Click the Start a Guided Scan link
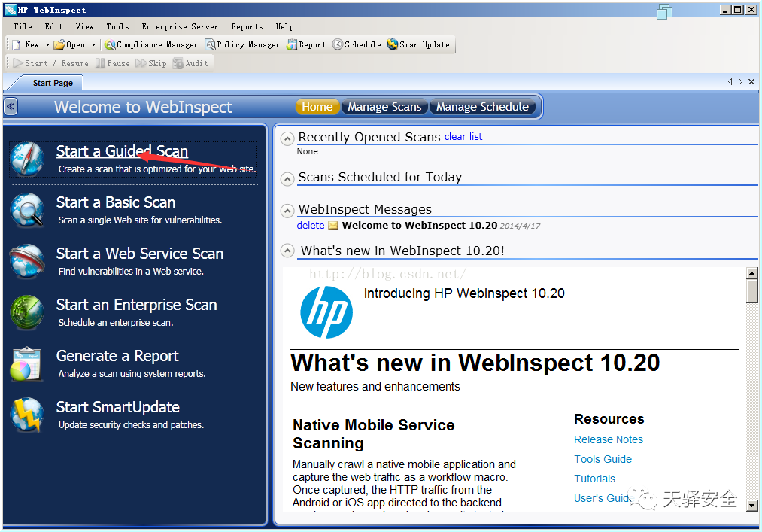The width and height of the screenshot is (762, 532). coord(122,151)
